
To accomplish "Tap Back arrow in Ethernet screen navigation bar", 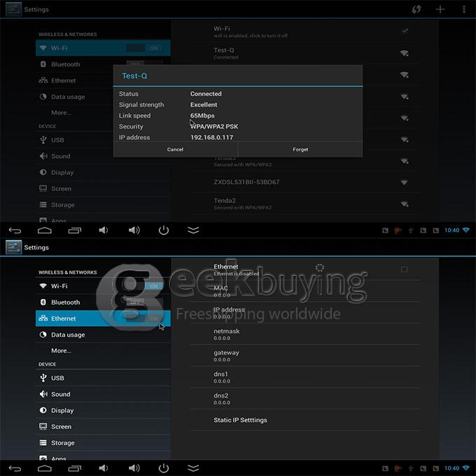I will (15, 468).
